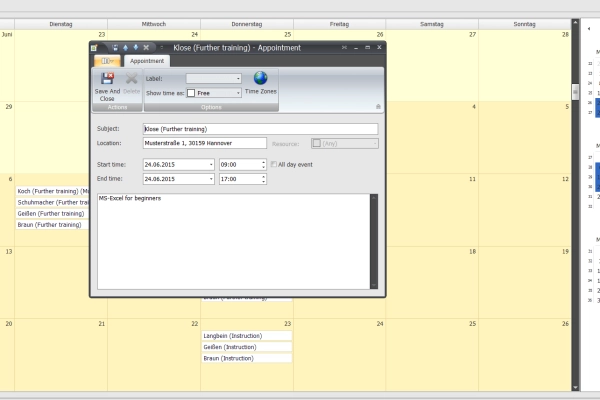
Task: Click calendar scrollbar up arrow
Action: [575, 23]
